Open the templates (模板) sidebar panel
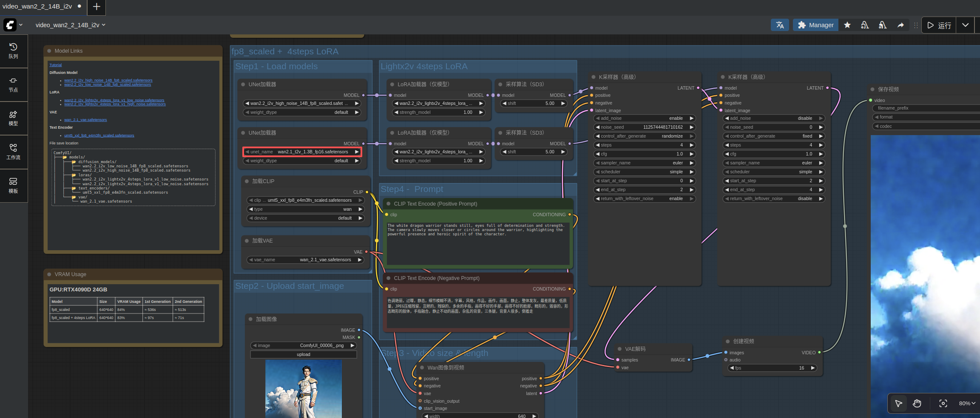 click(x=14, y=186)
